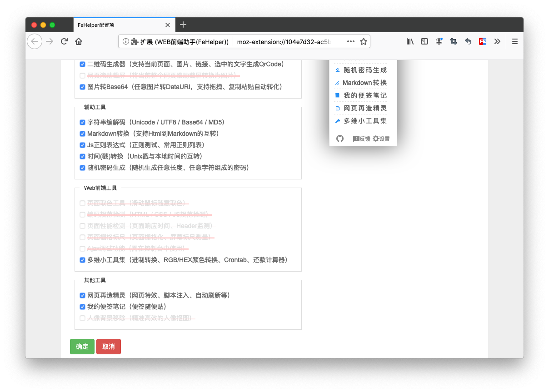Enable the 人像背景移除 checkbox
Screen dimensions: 549x392
(x=82, y=318)
